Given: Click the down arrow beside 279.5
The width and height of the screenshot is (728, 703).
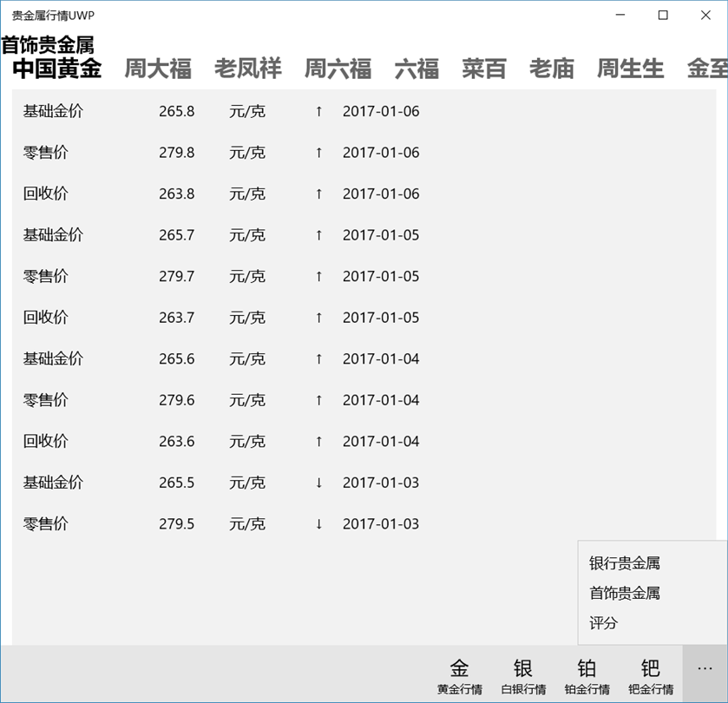Looking at the screenshot, I should pos(318,525).
